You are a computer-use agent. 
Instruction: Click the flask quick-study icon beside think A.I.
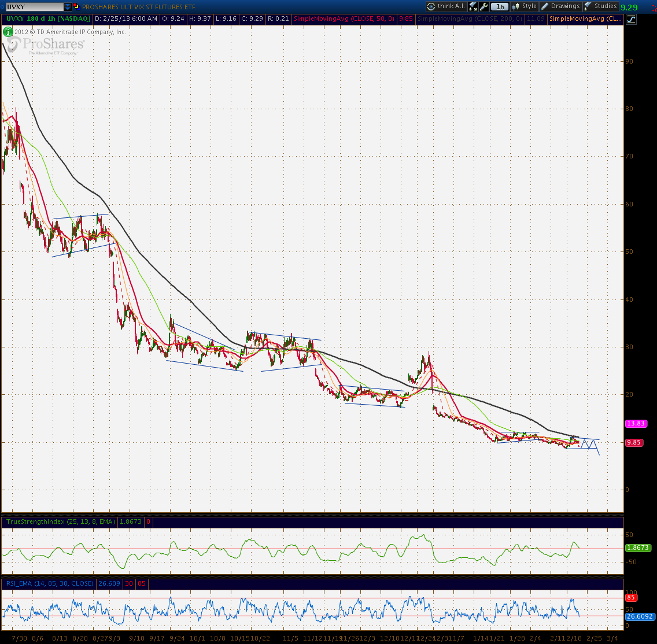point(473,6)
